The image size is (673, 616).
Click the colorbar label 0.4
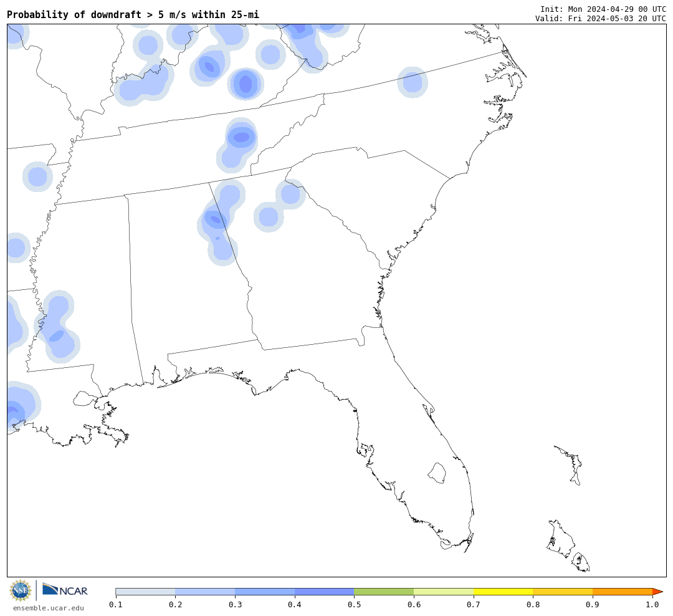294,605
